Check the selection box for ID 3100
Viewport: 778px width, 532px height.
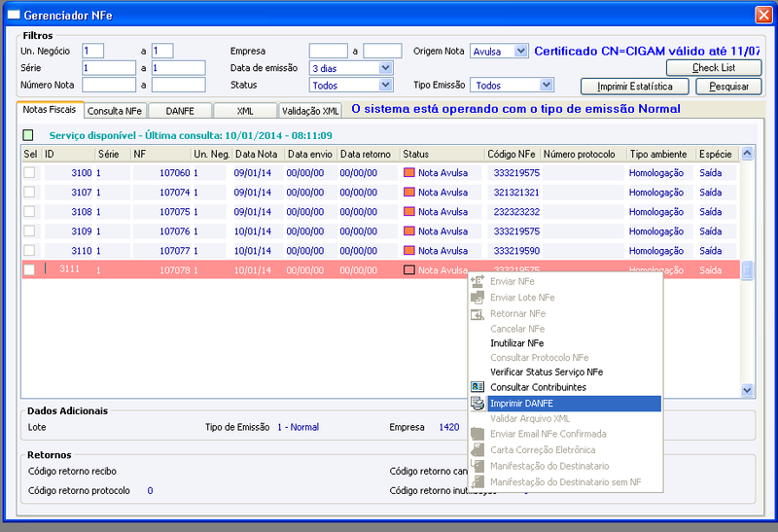click(x=29, y=173)
